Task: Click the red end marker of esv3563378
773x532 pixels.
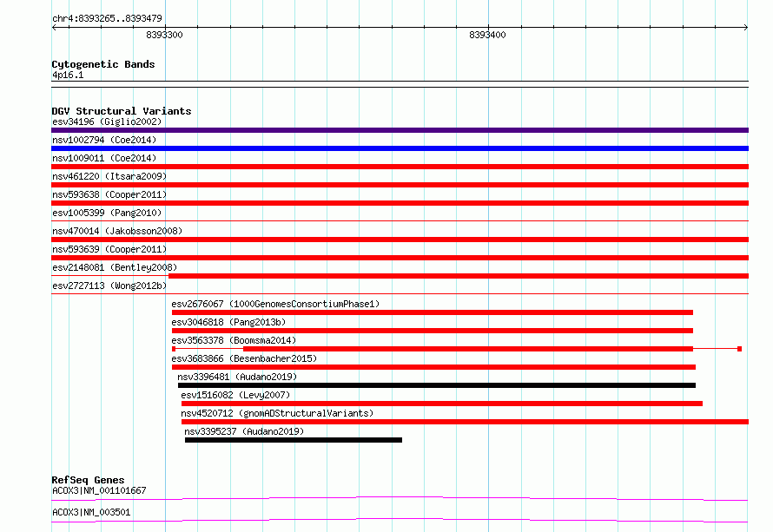Action: tap(739, 349)
